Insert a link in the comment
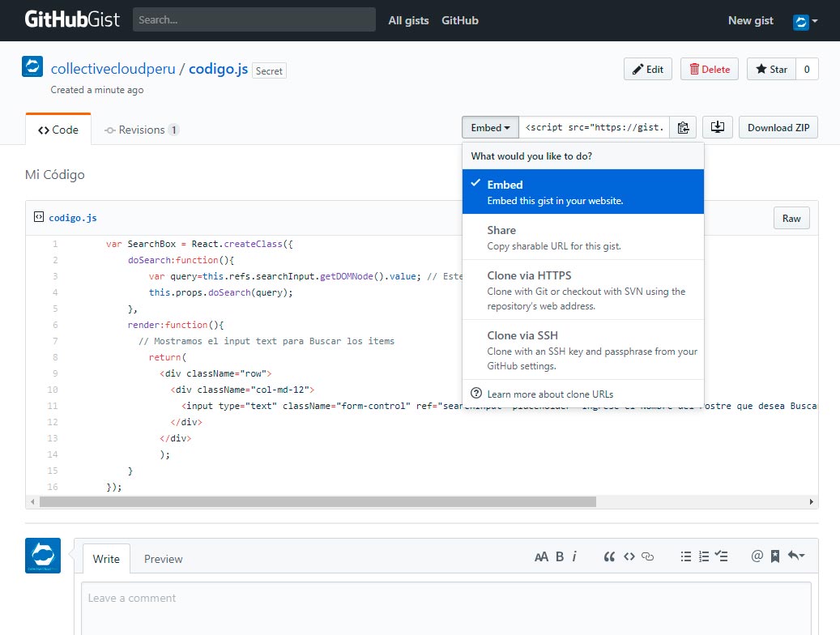This screenshot has height=635, width=840. point(648,556)
